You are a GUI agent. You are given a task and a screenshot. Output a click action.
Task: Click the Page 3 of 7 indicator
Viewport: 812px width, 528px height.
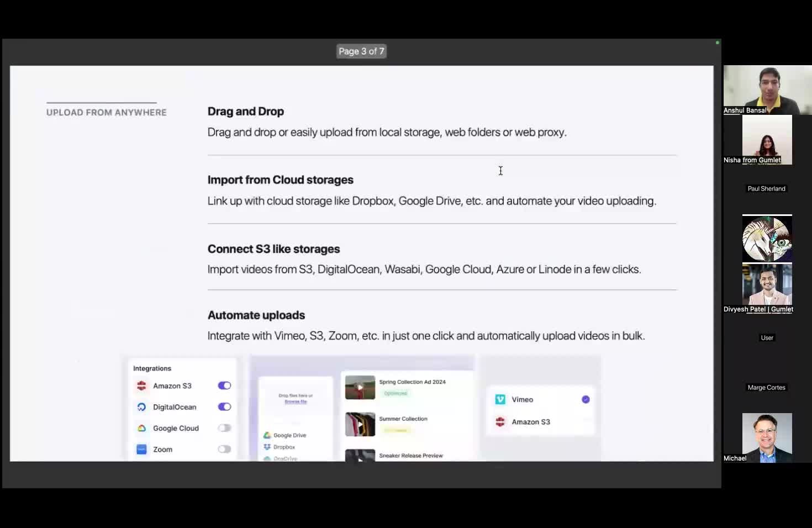[x=361, y=51]
